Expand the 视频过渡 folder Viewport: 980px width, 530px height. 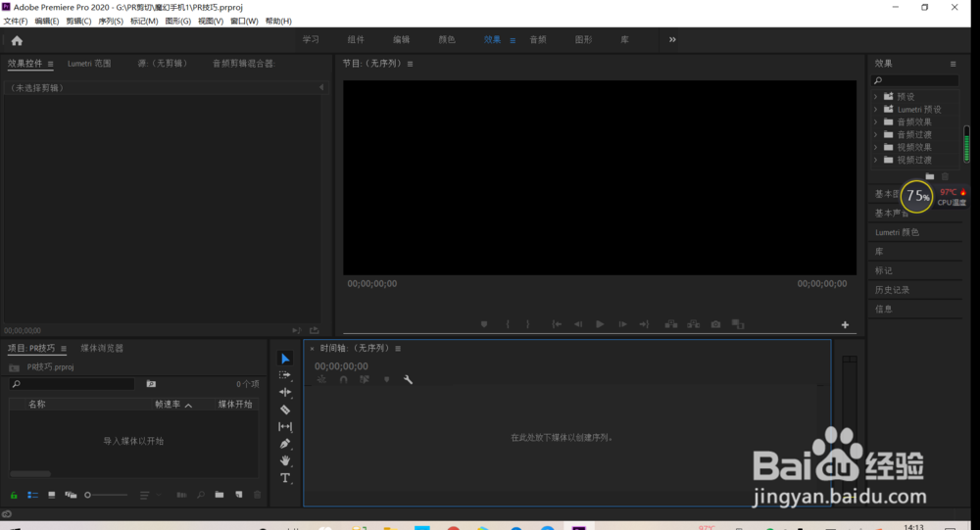875,160
